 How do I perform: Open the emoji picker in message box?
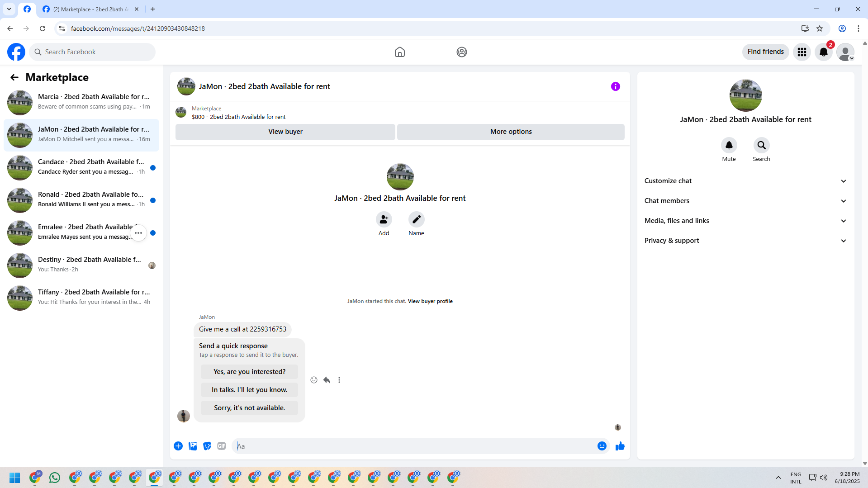point(602,446)
